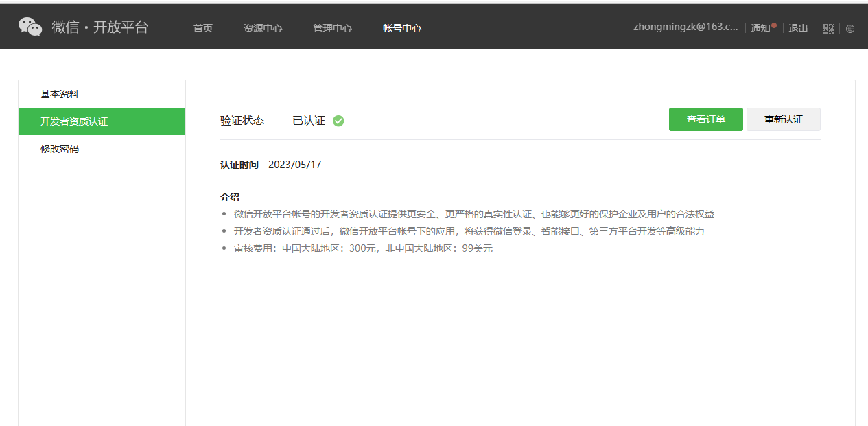Open the QR code icon in header

[828, 29]
